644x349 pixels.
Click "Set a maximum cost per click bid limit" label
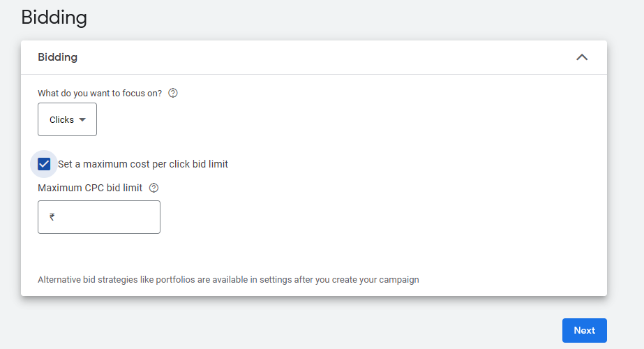(143, 164)
